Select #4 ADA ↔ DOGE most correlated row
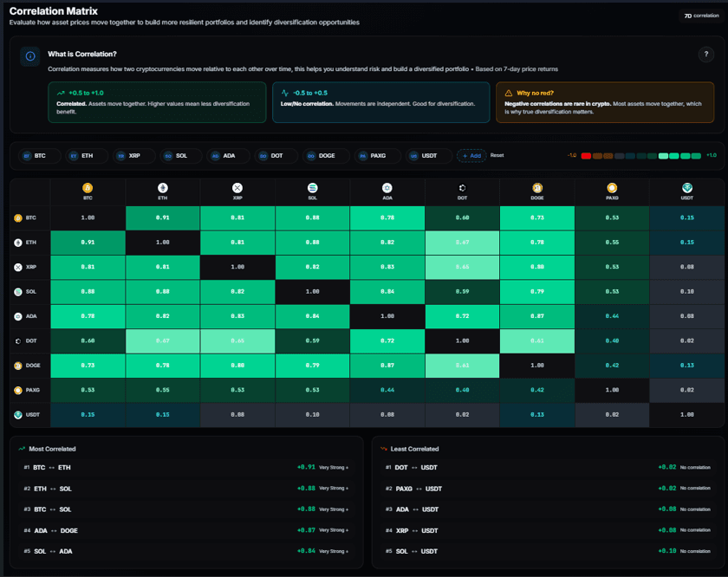The width and height of the screenshot is (728, 577). pos(186,530)
